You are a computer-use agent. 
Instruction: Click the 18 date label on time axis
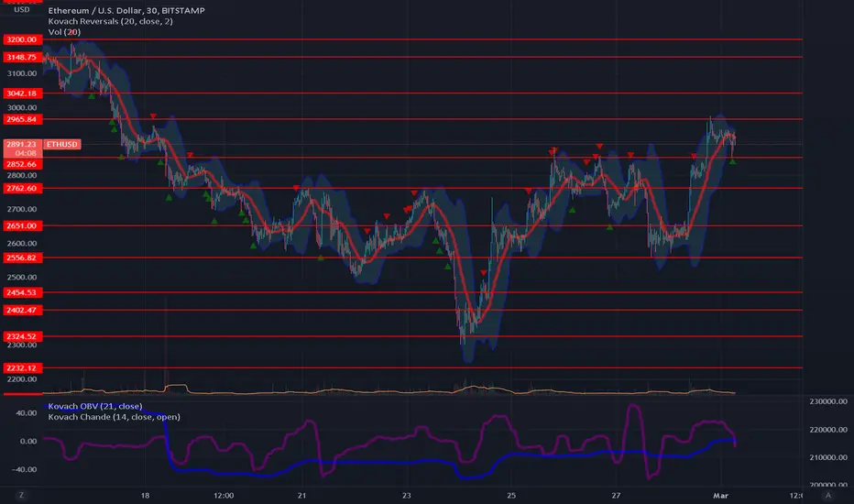[x=145, y=495]
